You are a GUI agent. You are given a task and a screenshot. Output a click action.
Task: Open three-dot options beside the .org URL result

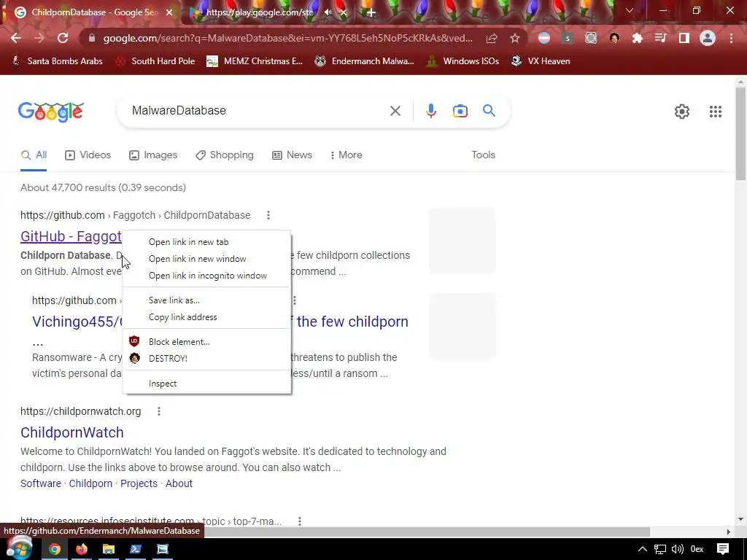[158, 411]
